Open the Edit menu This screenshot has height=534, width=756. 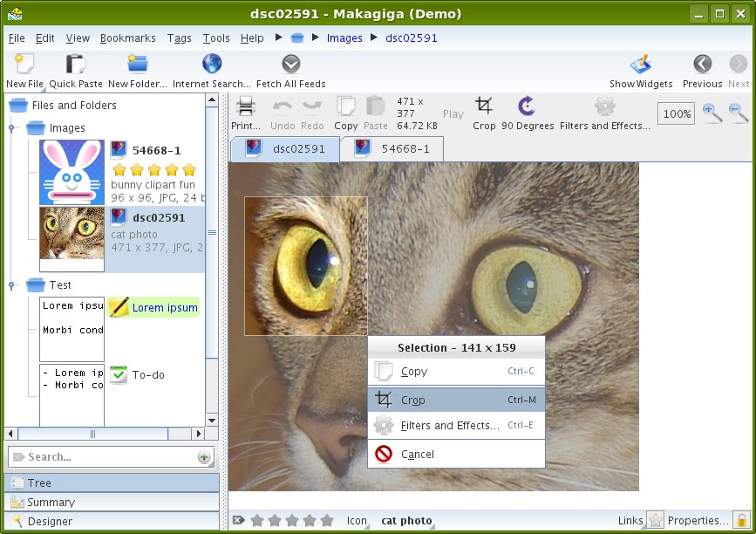tap(44, 38)
